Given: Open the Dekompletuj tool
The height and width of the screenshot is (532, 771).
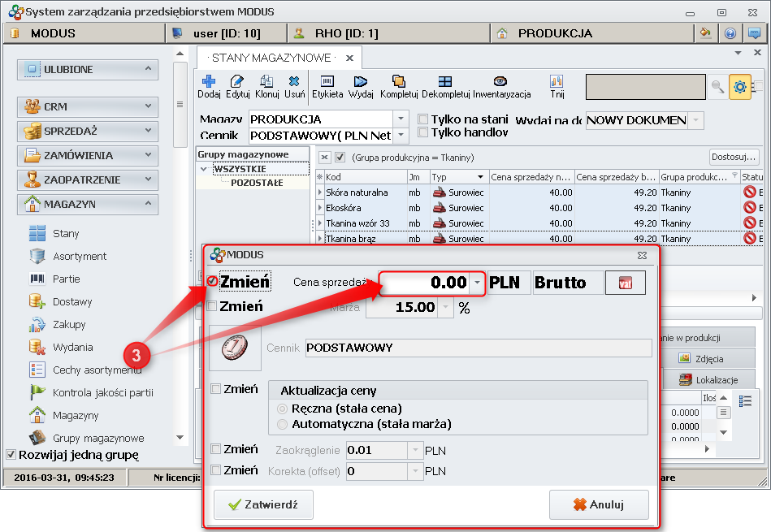Looking at the screenshot, I should coord(445,81).
